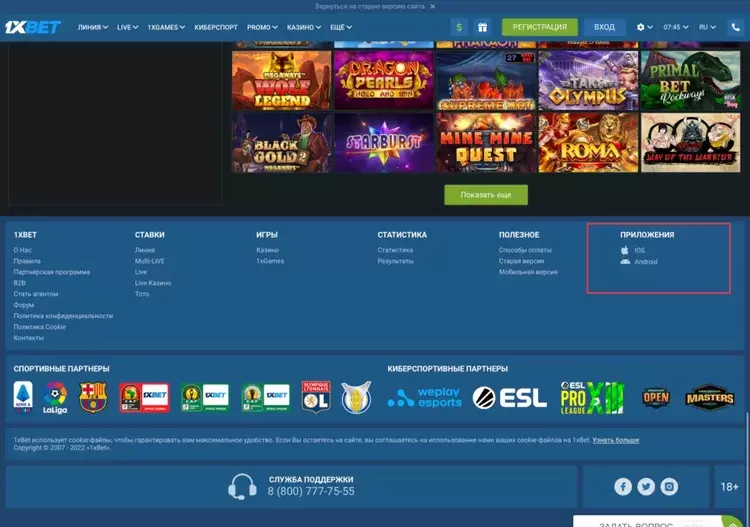Open the settings gear dropdown
Viewport: 750px width, 527px height.
tap(644, 27)
